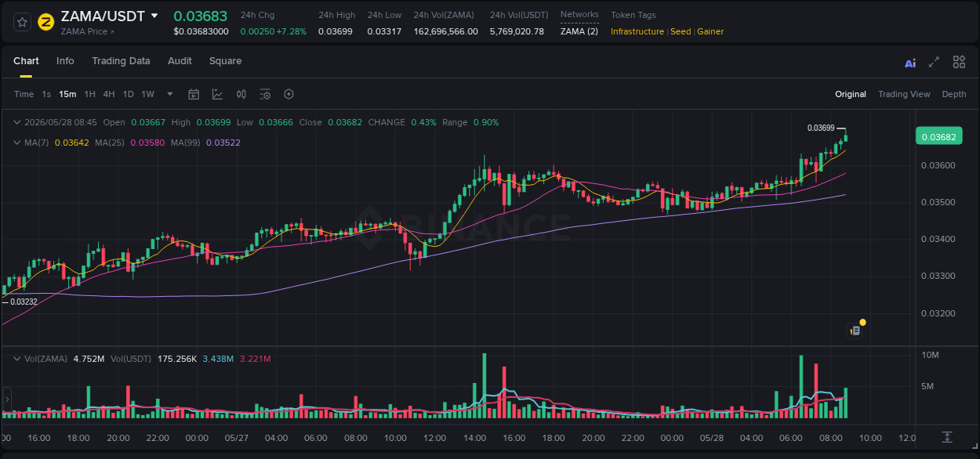Click the 24h Low value 0.03317
Image resolution: width=980 pixels, height=459 pixels.
point(384,31)
